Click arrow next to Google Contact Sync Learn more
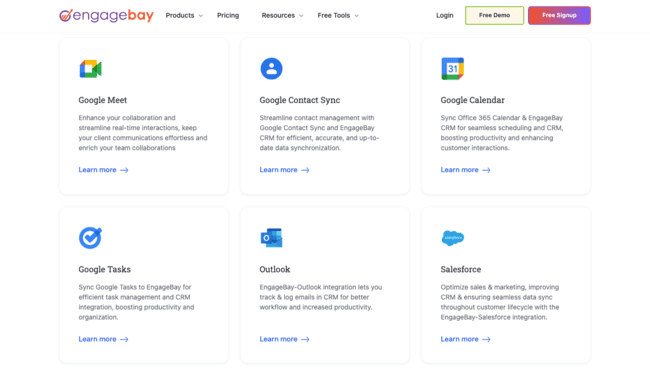Screen dimensions: 650x371 (306, 170)
